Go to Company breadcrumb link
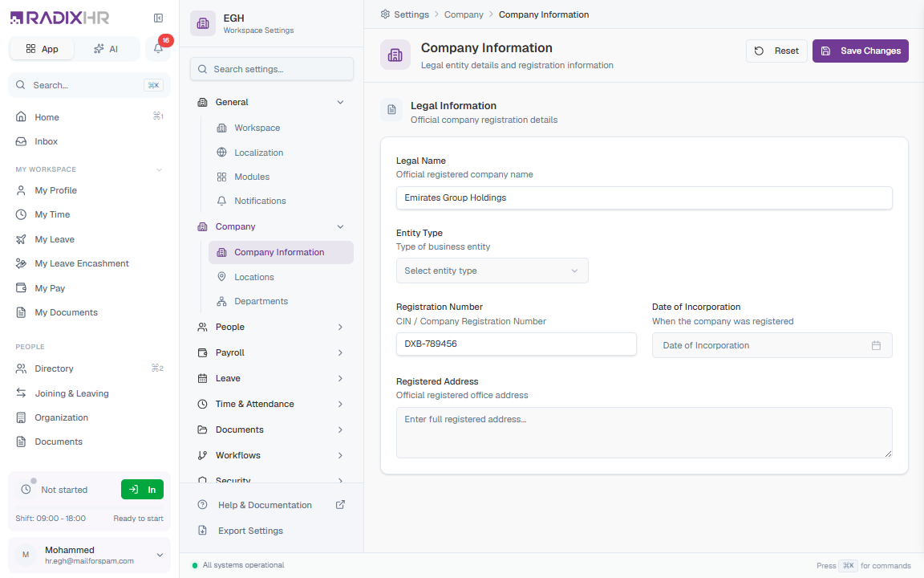Image resolution: width=924 pixels, height=578 pixels. point(464,14)
